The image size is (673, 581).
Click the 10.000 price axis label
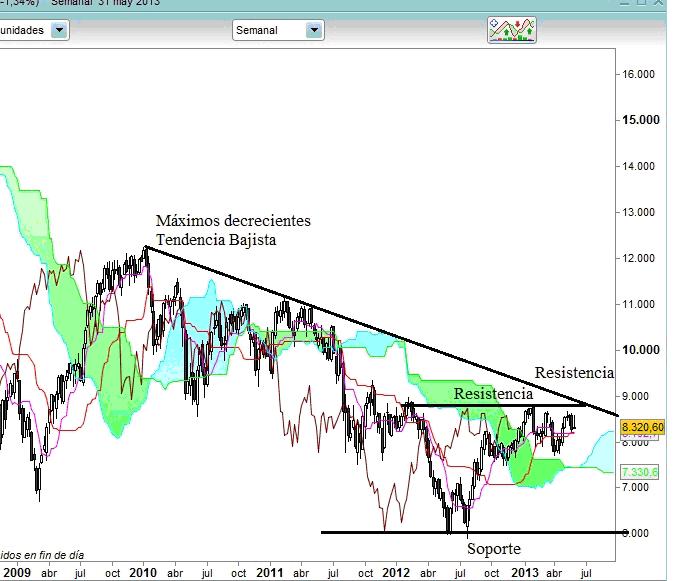[x=641, y=350]
